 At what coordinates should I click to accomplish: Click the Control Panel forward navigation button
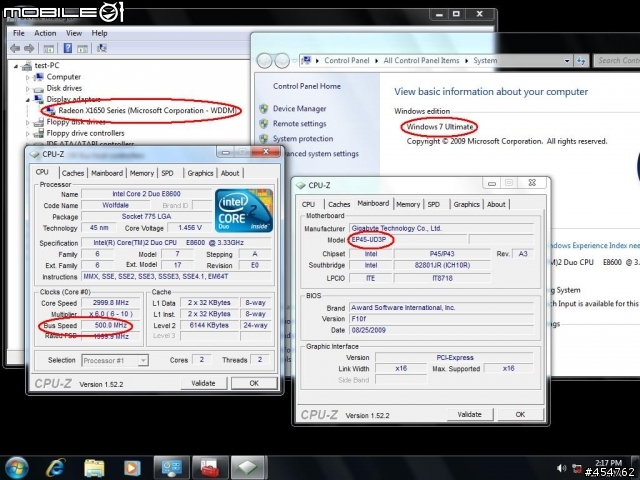[x=282, y=61]
